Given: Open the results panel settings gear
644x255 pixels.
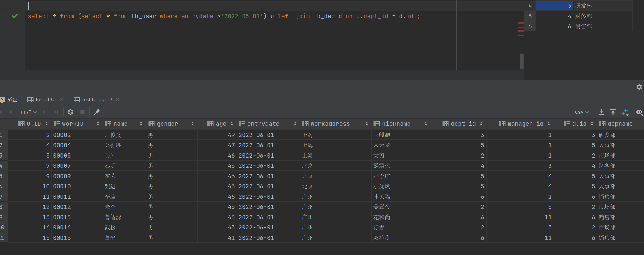Looking at the screenshot, I should (x=639, y=87).
